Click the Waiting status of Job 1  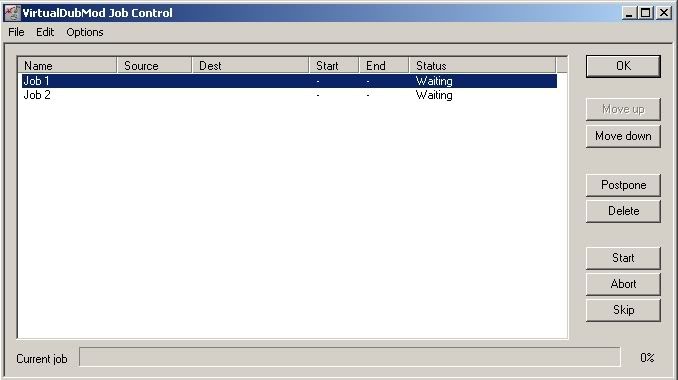434,81
